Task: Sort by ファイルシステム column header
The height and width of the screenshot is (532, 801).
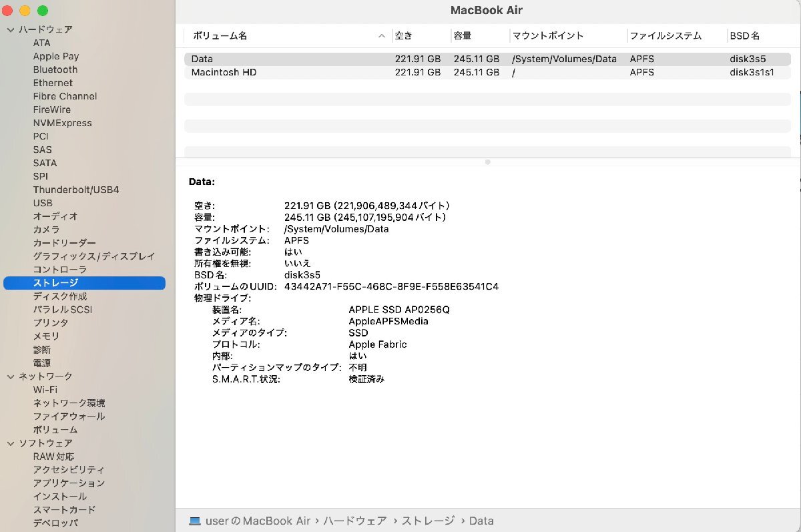Action: pos(665,36)
